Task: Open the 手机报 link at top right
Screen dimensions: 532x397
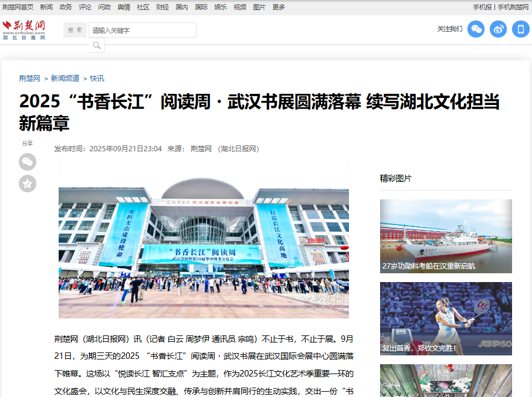Action: coord(482,7)
